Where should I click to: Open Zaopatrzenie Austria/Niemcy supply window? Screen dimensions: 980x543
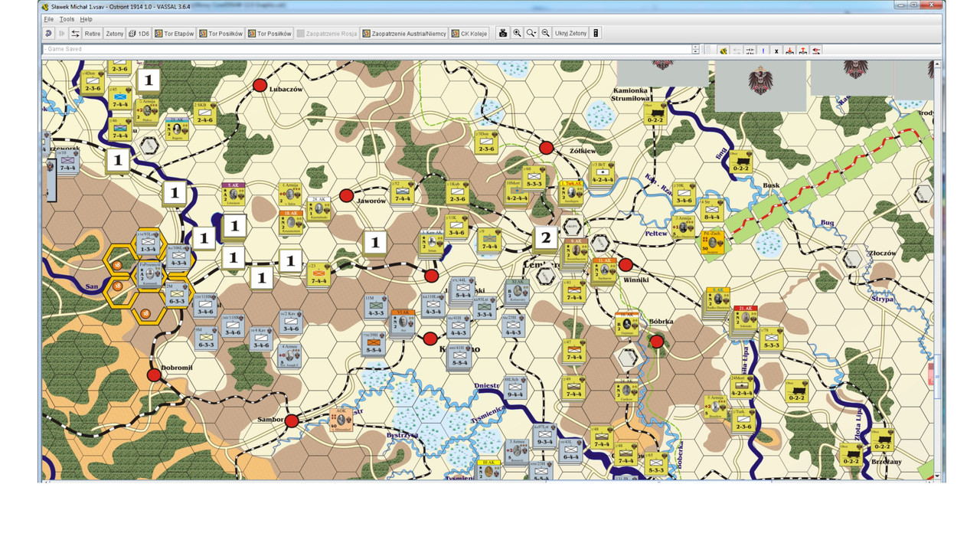[x=404, y=34]
